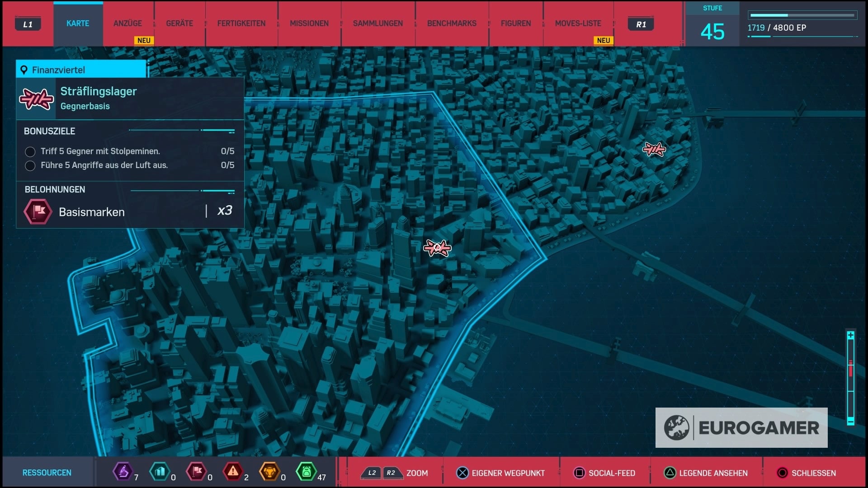
Task: Switch to the Figuren tab
Action: tap(516, 23)
